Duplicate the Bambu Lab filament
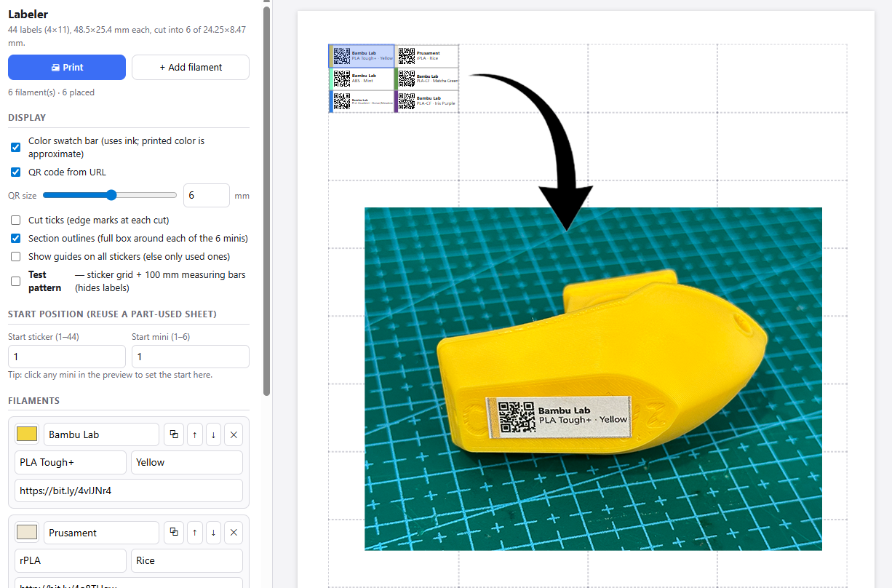The width and height of the screenshot is (892, 588). (173, 434)
